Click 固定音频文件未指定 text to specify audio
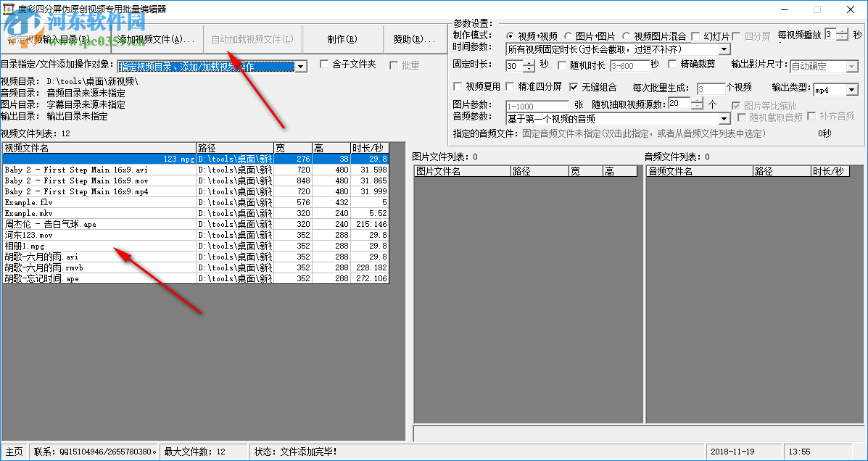The image size is (868, 461). pos(644,133)
